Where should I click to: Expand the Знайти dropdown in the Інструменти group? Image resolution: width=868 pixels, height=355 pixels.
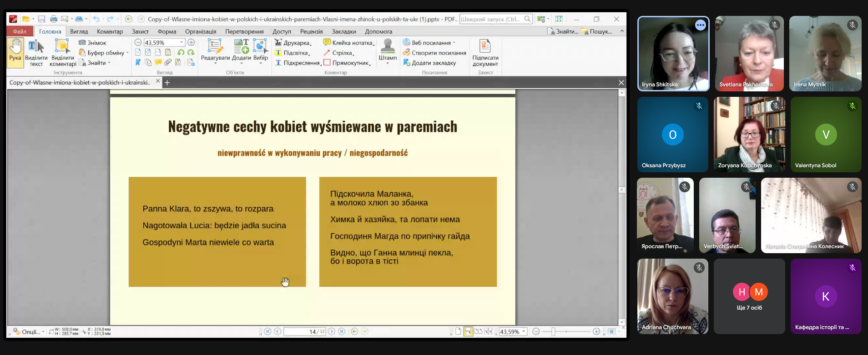pos(109,63)
